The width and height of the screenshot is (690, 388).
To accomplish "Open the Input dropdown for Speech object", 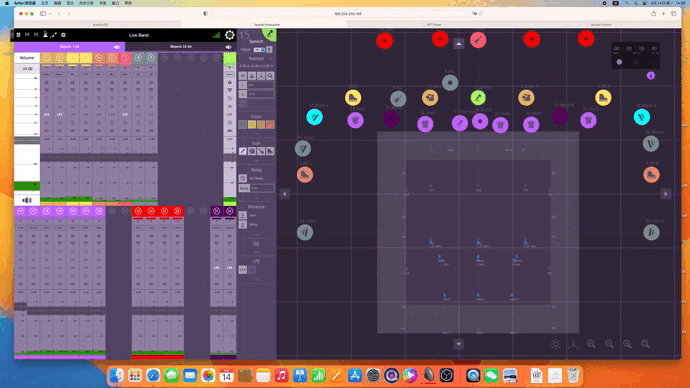I will pos(259,50).
